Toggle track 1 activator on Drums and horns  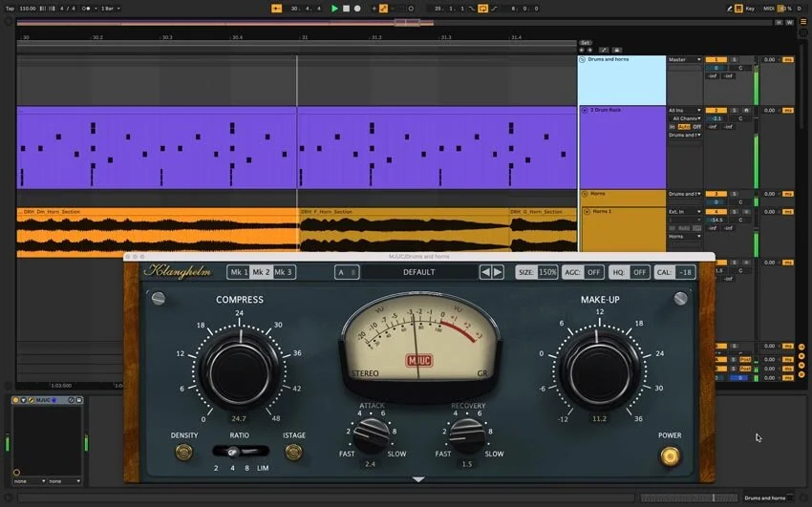tap(716, 59)
